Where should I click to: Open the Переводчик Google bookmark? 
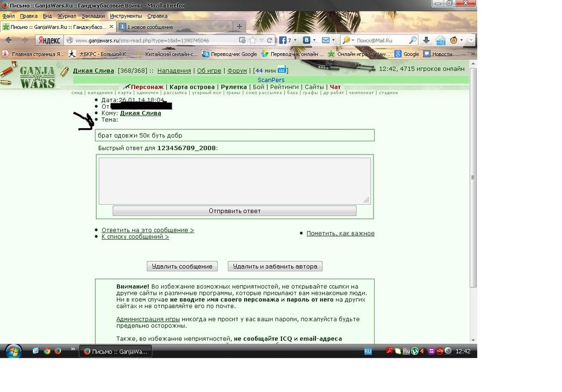point(230,54)
